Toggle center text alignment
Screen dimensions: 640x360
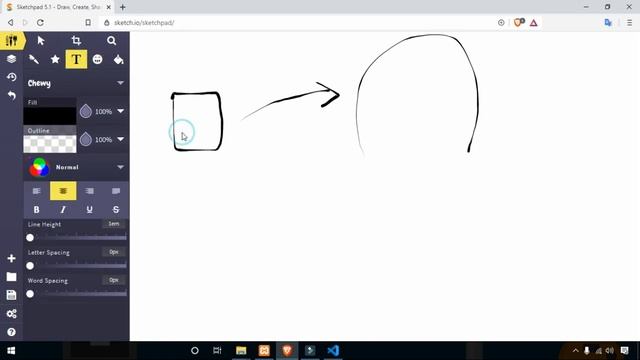click(x=63, y=191)
